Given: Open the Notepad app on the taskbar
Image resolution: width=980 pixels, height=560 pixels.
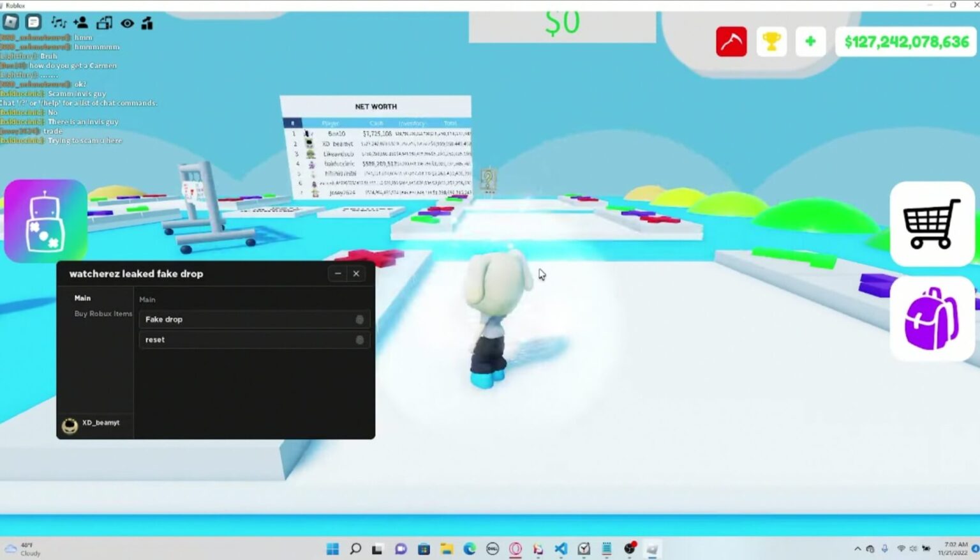Looking at the screenshot, I should coord(607,549).
